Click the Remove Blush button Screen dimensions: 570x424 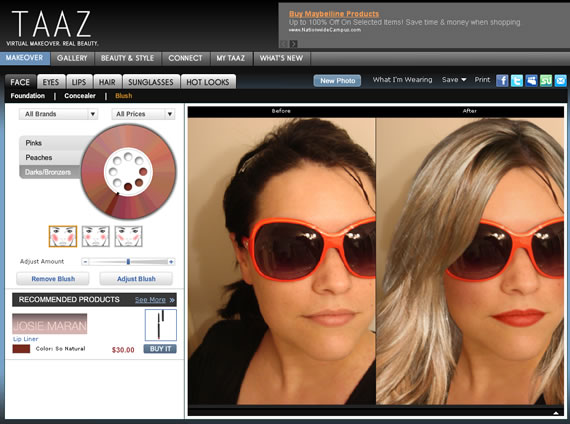point(53,279)
